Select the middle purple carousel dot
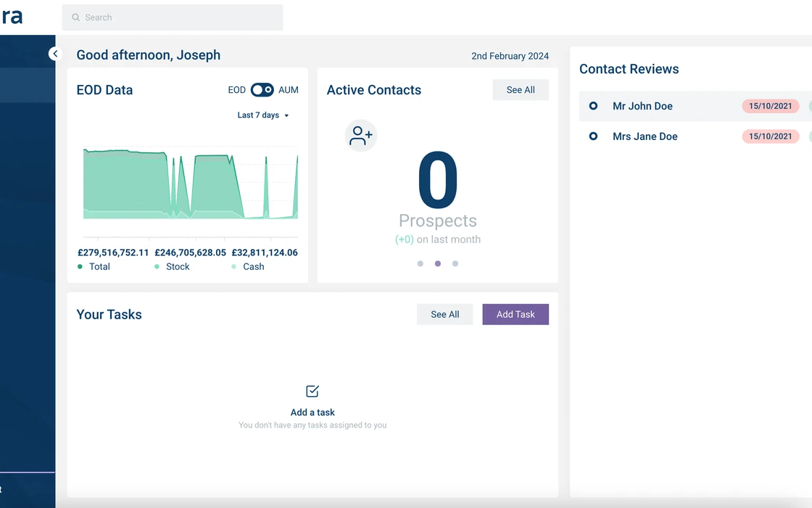 click(x=438, y=264)
